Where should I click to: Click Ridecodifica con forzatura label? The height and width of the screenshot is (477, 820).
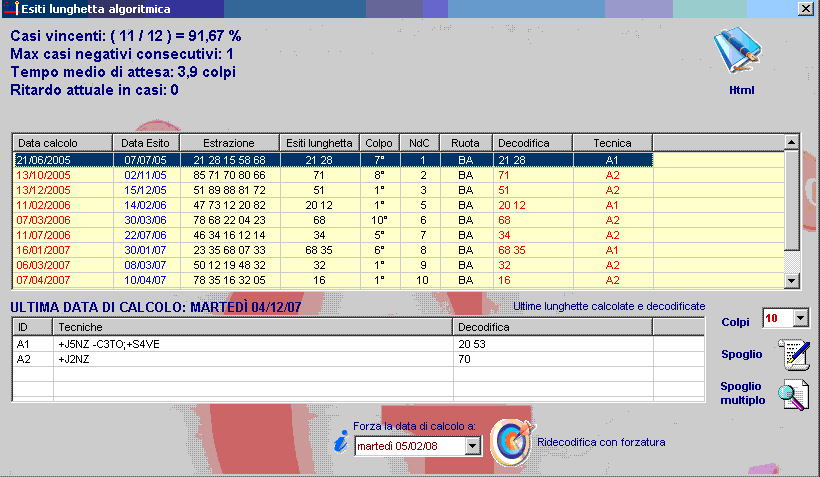pos(601,441)
